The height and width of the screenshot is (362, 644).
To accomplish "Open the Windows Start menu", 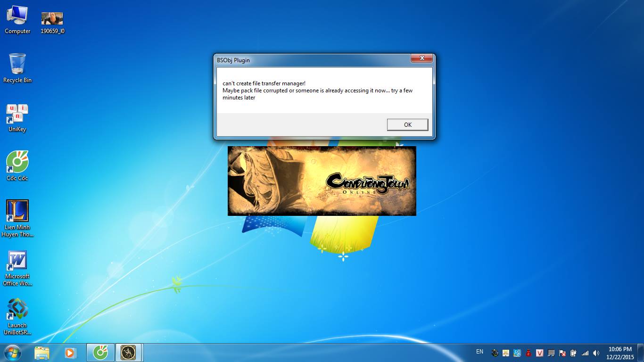I will (x=12, y=353).
